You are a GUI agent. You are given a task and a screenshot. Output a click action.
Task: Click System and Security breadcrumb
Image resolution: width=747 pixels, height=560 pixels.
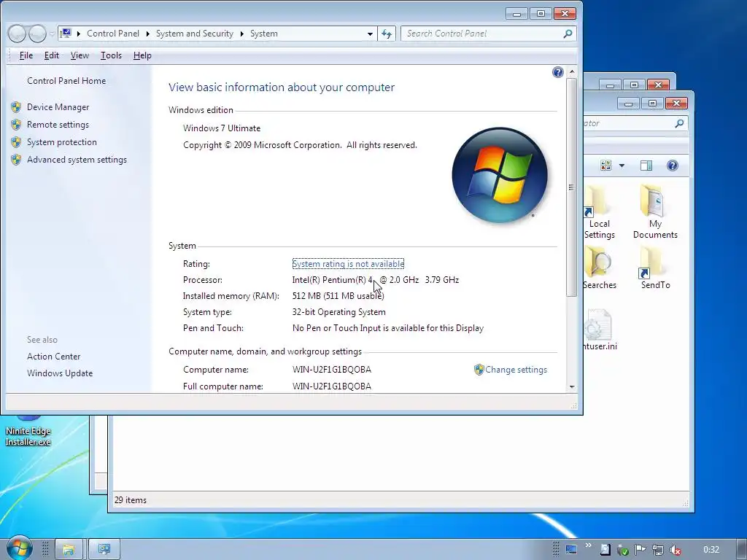194,34
